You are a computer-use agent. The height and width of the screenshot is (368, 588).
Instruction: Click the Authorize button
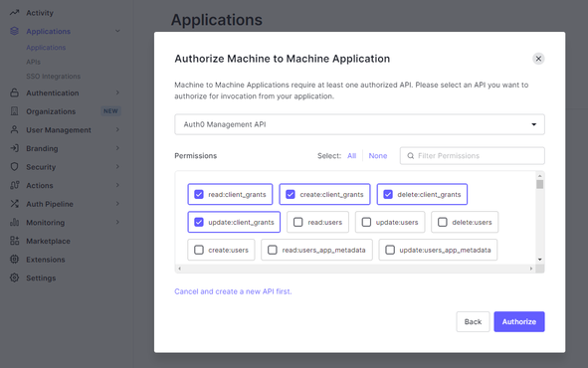tap(519, 321)
